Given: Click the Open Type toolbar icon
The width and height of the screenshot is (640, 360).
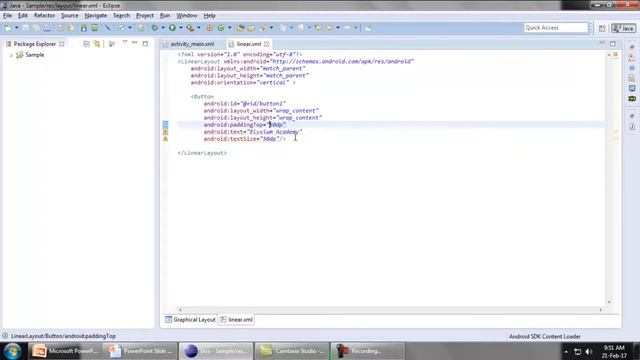Looking at the screenshot, I should tap(240, 28).
